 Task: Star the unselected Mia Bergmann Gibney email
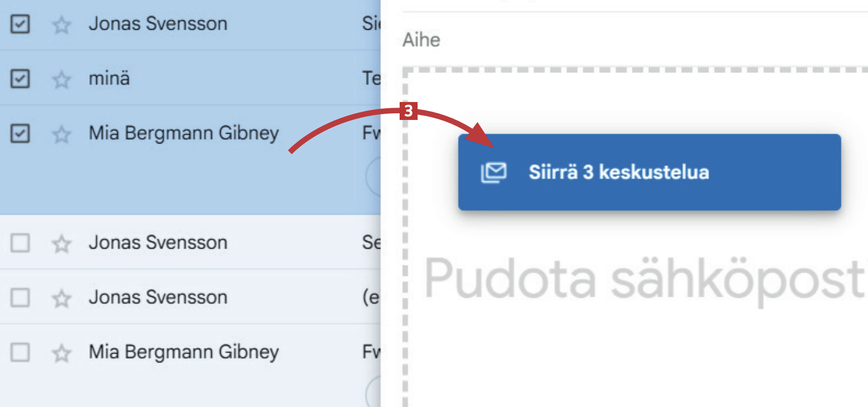tap(62, 353)
